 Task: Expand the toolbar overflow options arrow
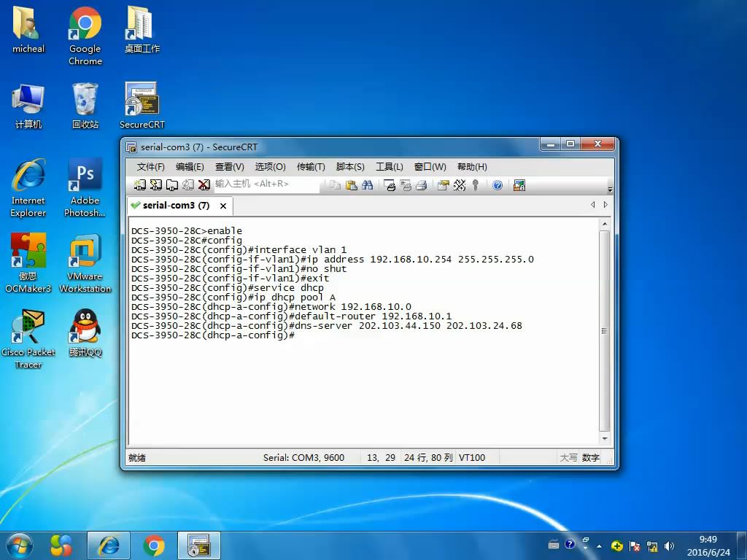coord(611,189)
